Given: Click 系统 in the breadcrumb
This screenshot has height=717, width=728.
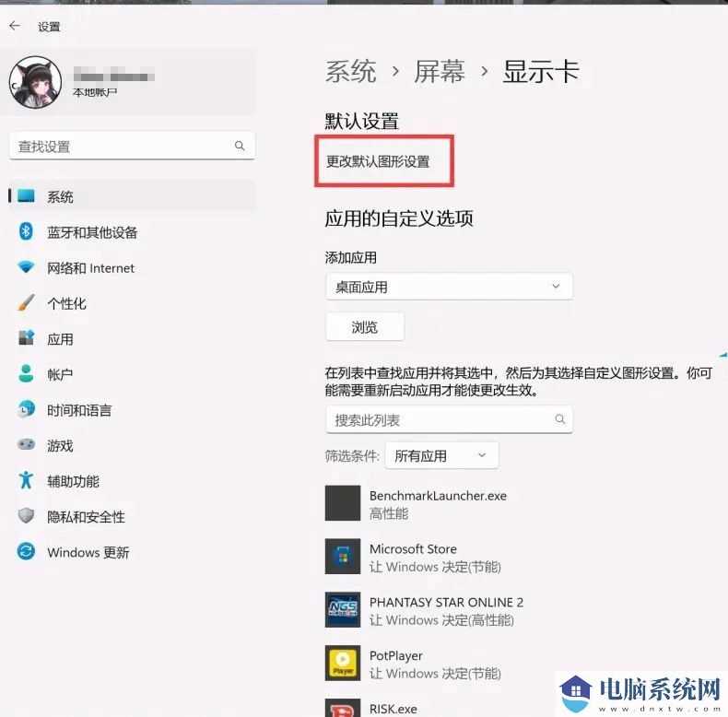Looking at the screenshot, I should pyautogui.click(x=350, y=72).
